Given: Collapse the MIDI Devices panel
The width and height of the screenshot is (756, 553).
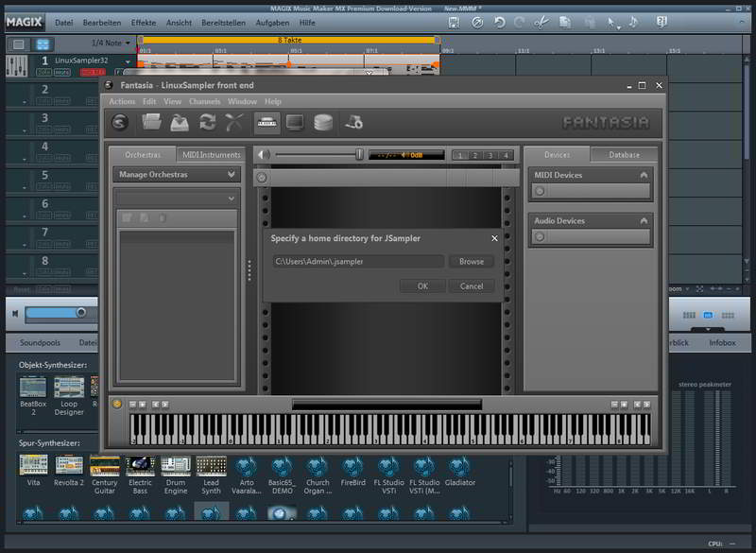Looking at the screenshot, I should 644,175.
